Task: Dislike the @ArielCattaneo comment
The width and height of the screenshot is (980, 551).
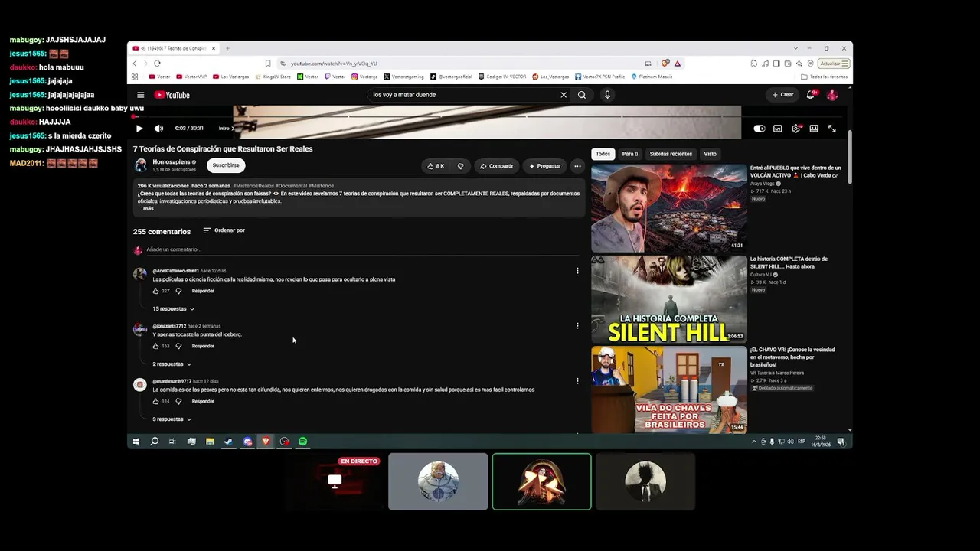Action: (x=178, y=291)
